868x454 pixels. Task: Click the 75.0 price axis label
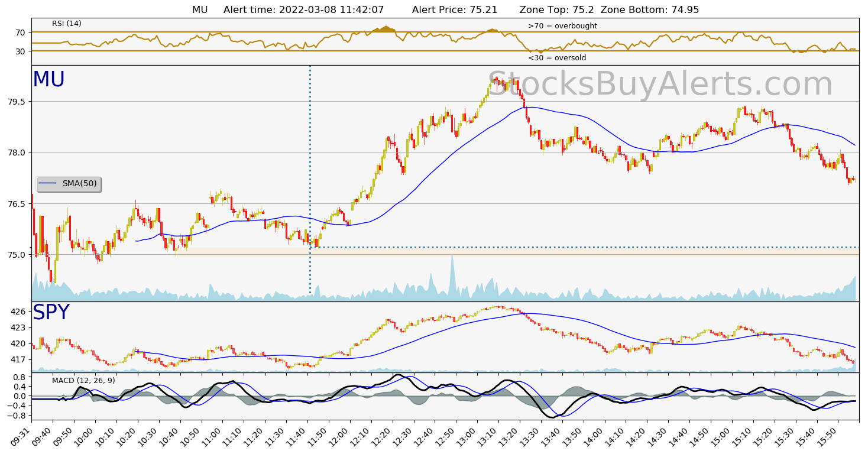coord(17,255)
